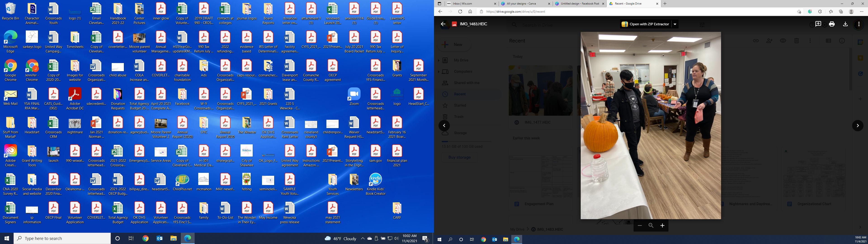Expand the Open with dropdown arrow
Screen dimensions: 868x244
pyautogui.click(x=675, y=24)
